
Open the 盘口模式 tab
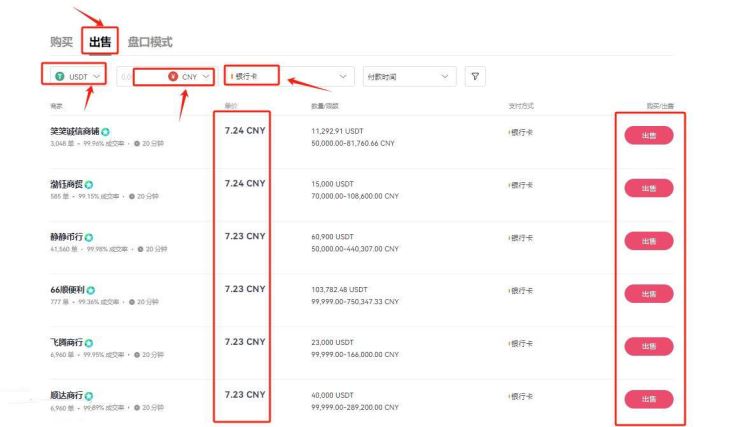tap(150, 42)
